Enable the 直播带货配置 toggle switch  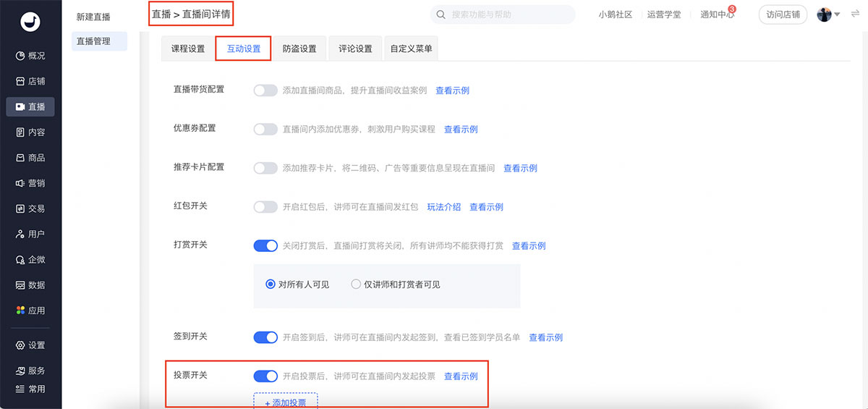(x=265, y=90)
